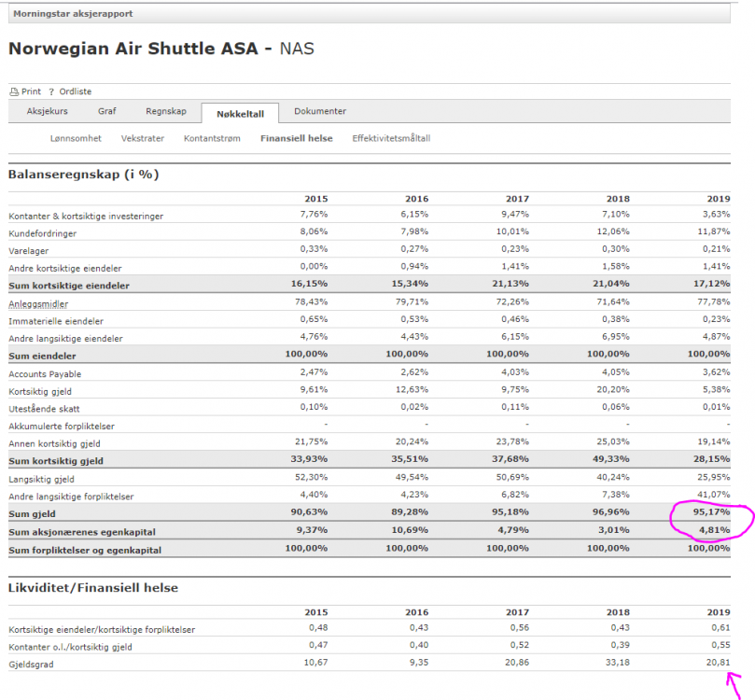Click the Immaterielle eiendeler label
This screenshot has width=755, height=700.
click(x=56, y=322)
